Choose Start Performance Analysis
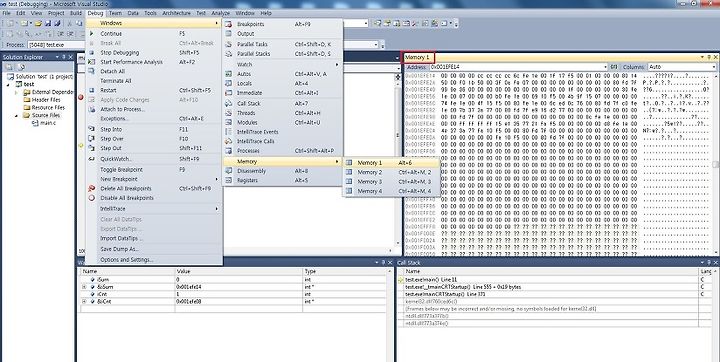 click(154, 62)
